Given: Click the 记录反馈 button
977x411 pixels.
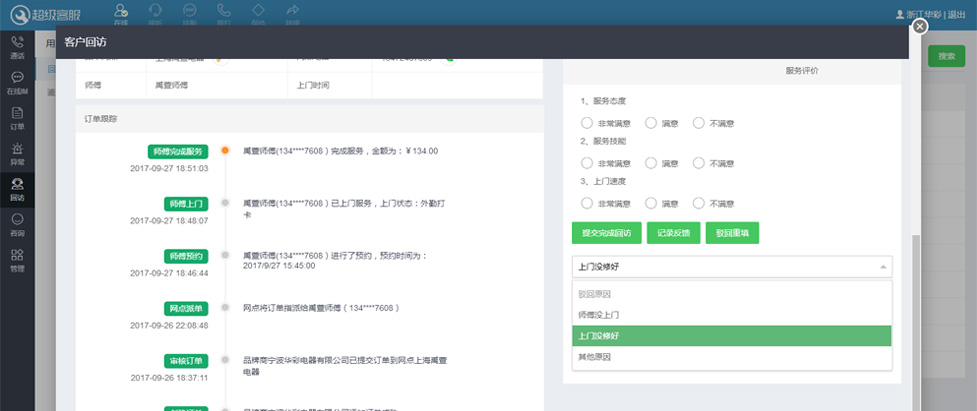Looking at the screenshot, I should point(673,233).
